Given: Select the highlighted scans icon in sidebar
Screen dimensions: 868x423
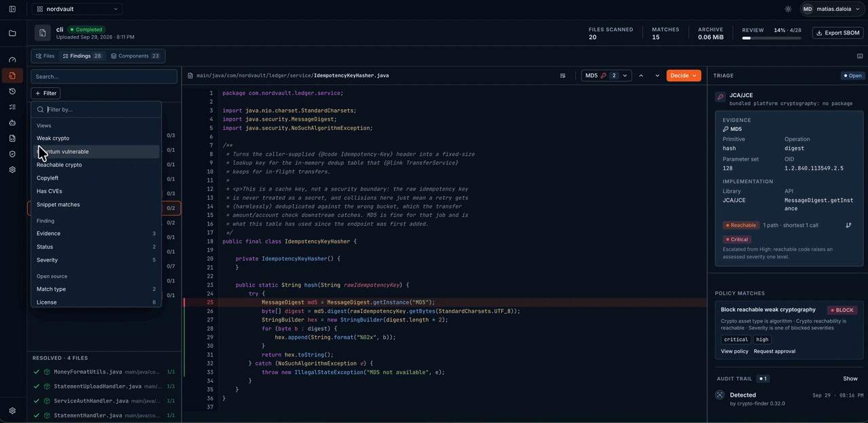Looking at the screenshot, I should coord(12,75).
